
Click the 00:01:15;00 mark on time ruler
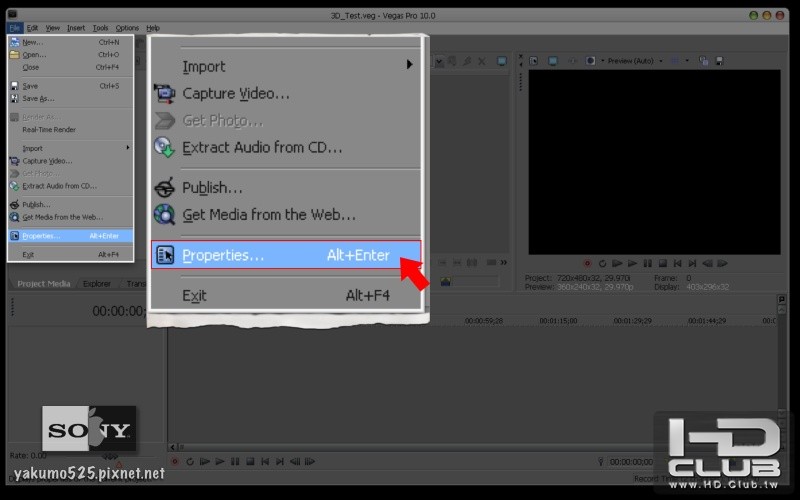click(558, 320)
